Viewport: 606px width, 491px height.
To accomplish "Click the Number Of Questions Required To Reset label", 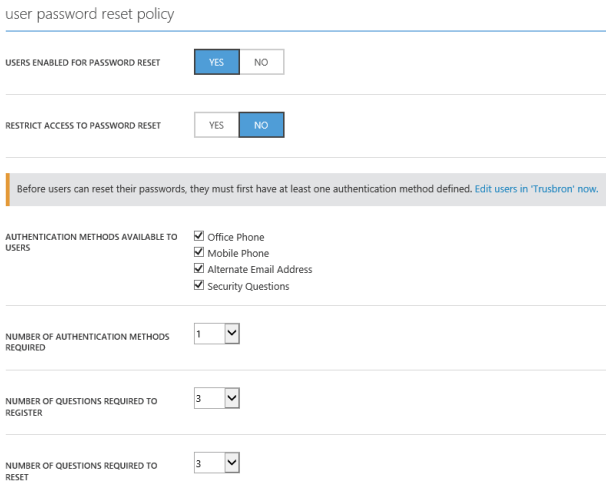I will [x=82, y=469].
